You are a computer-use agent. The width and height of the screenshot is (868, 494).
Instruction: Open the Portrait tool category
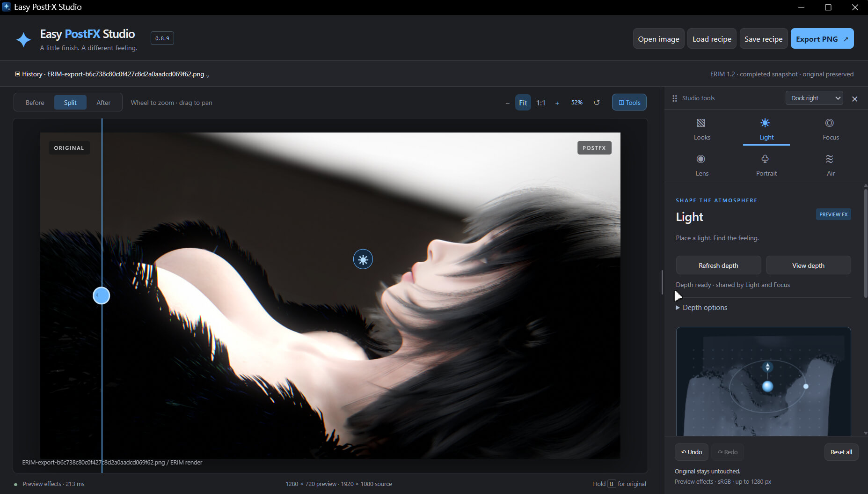766,165
